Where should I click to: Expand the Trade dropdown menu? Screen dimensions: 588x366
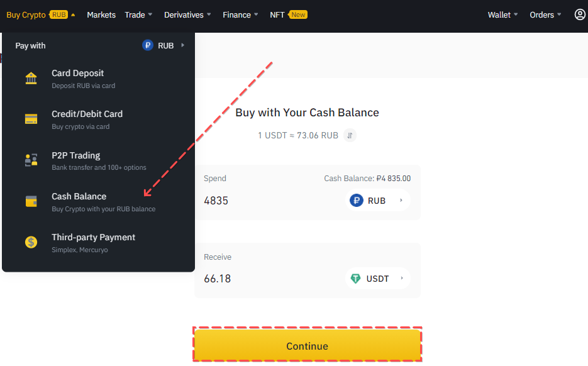click(138, 14)
